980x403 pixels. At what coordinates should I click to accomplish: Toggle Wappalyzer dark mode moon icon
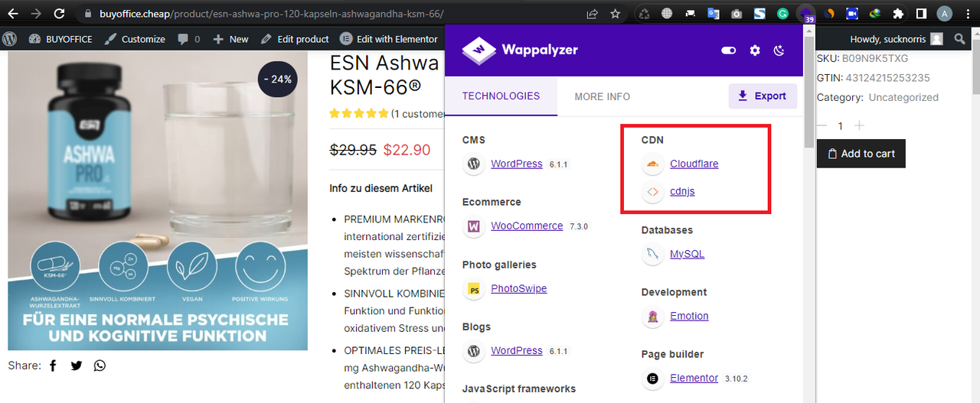click(x=779, y=50)
